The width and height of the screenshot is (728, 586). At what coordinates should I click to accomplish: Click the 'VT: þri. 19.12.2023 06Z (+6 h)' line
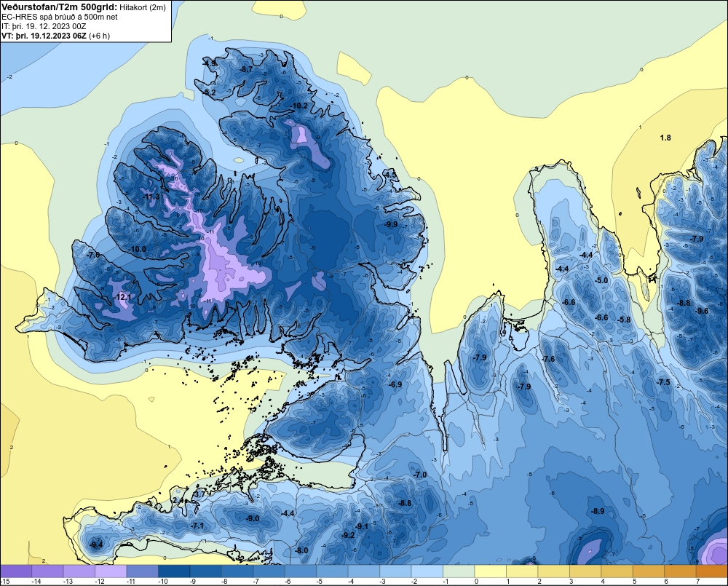56,36
